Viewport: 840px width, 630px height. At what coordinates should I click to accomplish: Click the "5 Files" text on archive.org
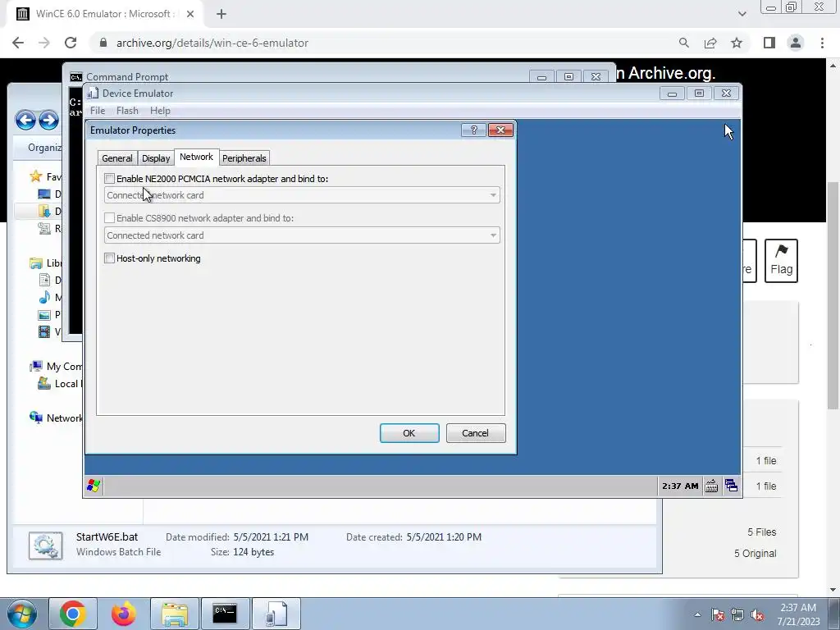[762, 532]
